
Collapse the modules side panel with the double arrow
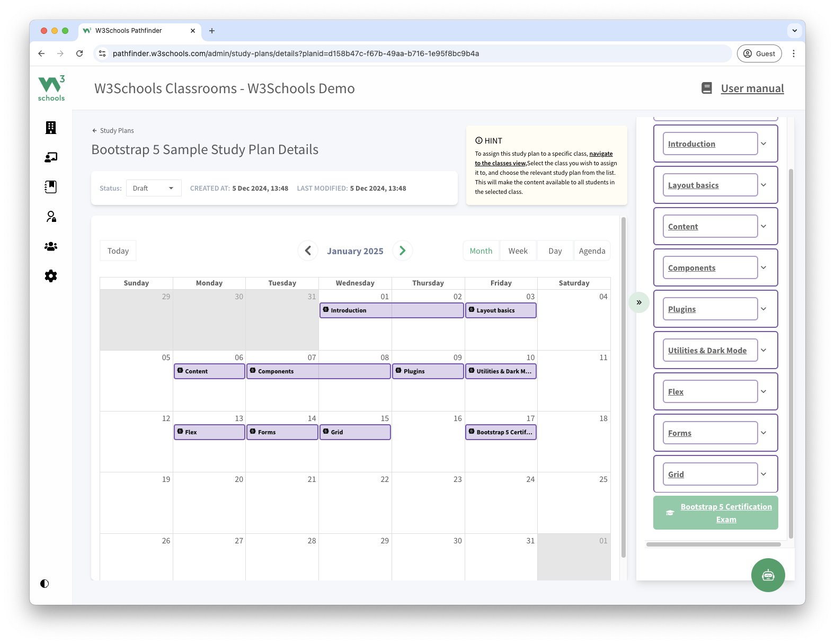click(639, 302)
